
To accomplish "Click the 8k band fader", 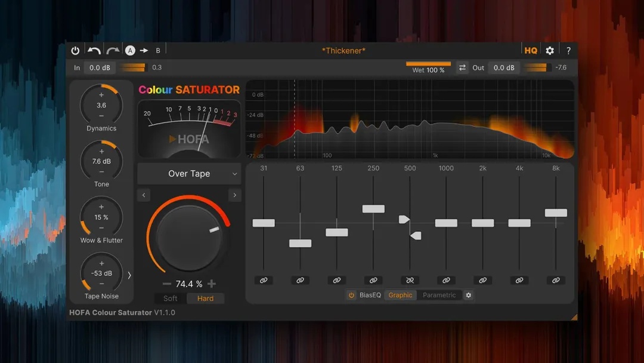I will click(556, 213).
